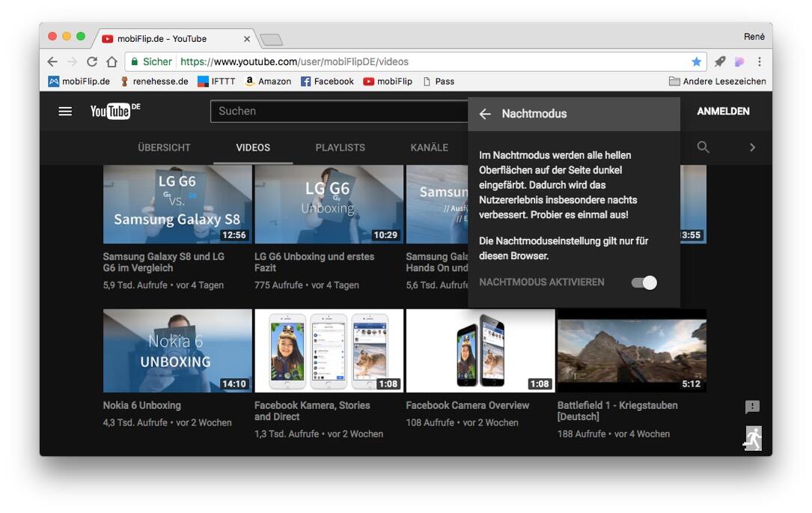Open Chrome's three-dot menu
This screenshot has width=812, height=513.
[x=759, y=61]
